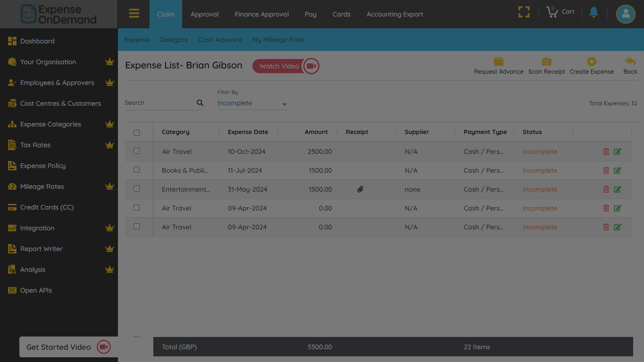The image size is (644, 362).
Task: Sort by the Expense Date column header
Action: pyautogui.click(x=248, y=132)
